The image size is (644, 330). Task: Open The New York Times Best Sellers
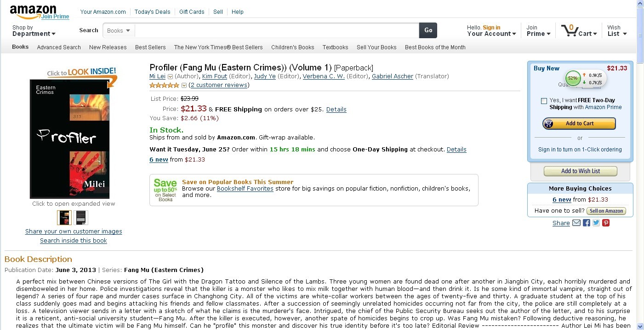[218, 47]
